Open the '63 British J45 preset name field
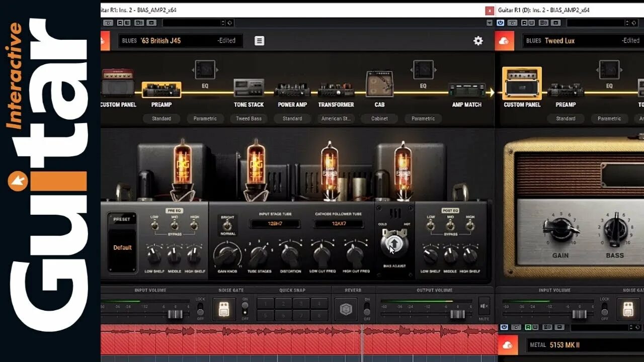Viewport: 644px width, 362px height. click(x=180, y=41)
